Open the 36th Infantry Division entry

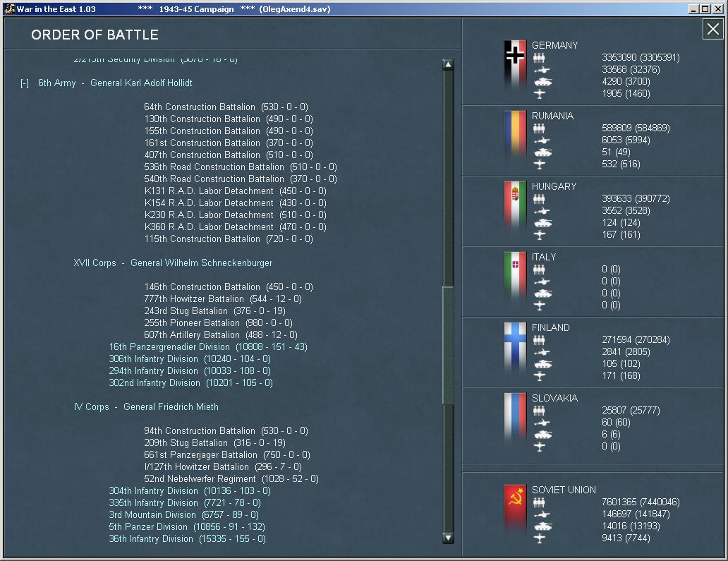click(187, 539)
